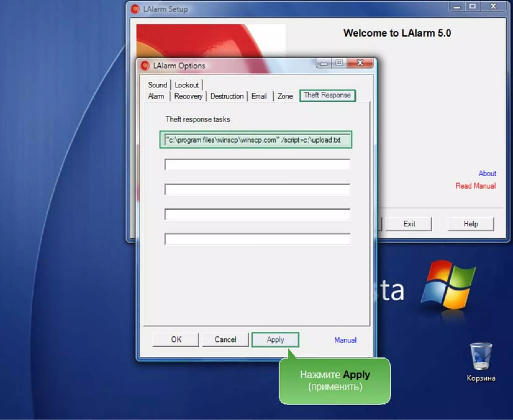Maximize the LAlarm Setup window
Viewport: 513px width, 420px height.
coord(472,7)
